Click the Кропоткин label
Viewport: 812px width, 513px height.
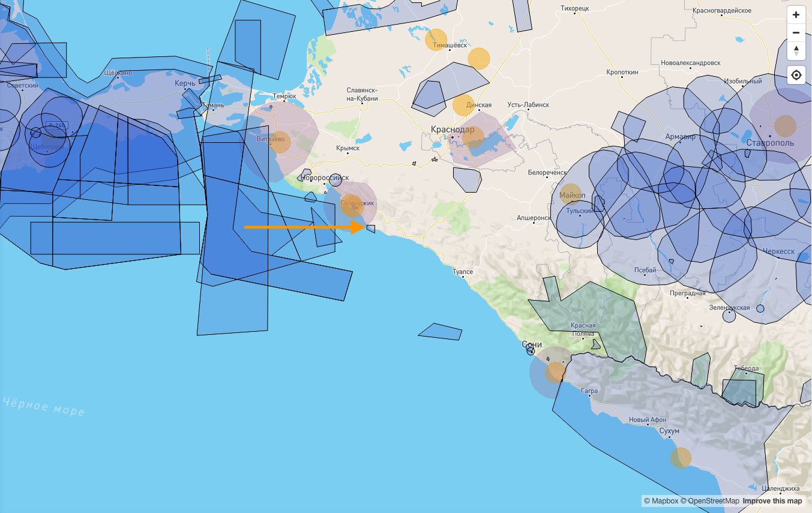(622, 72)
